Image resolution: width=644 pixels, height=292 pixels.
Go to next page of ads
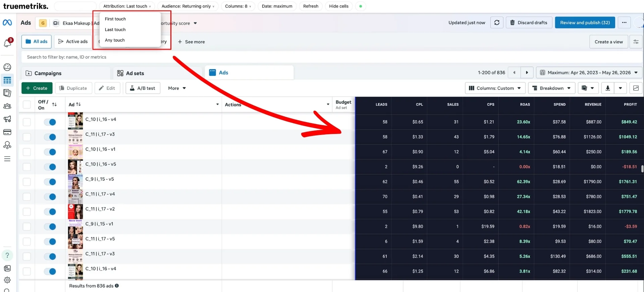tap(527, 72)
